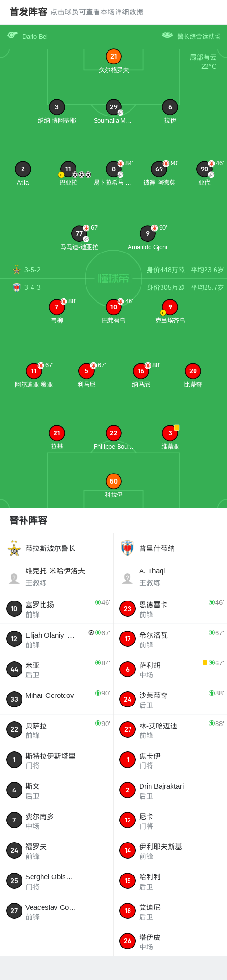Tap player number 29 Soumaila M… circle

[x=114, y=107]
